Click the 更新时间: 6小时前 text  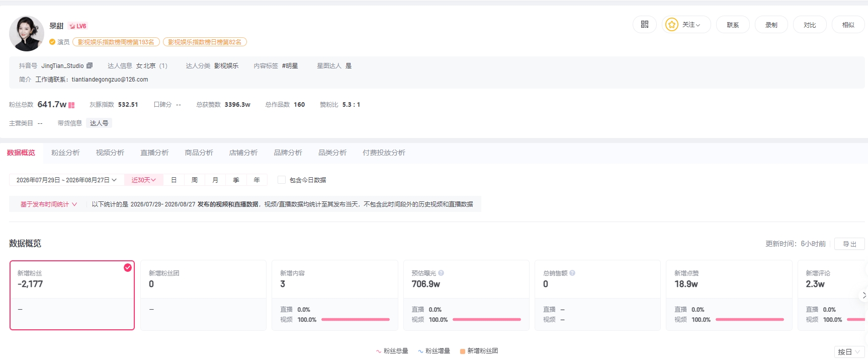coord(796,244)
